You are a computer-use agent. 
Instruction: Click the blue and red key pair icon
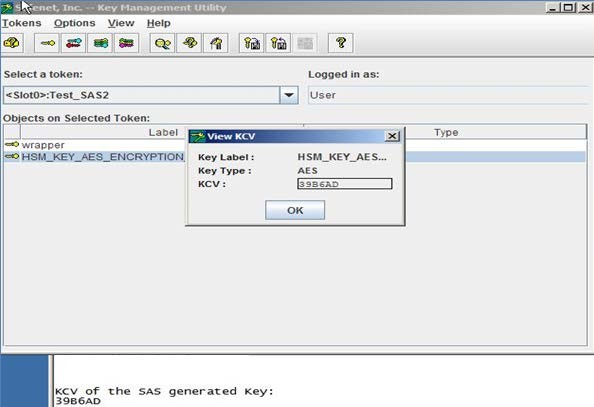[x=73, y=43]
